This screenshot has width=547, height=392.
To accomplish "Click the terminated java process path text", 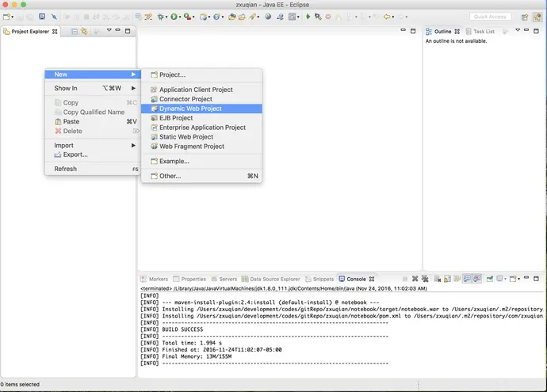I will [284, 288].
